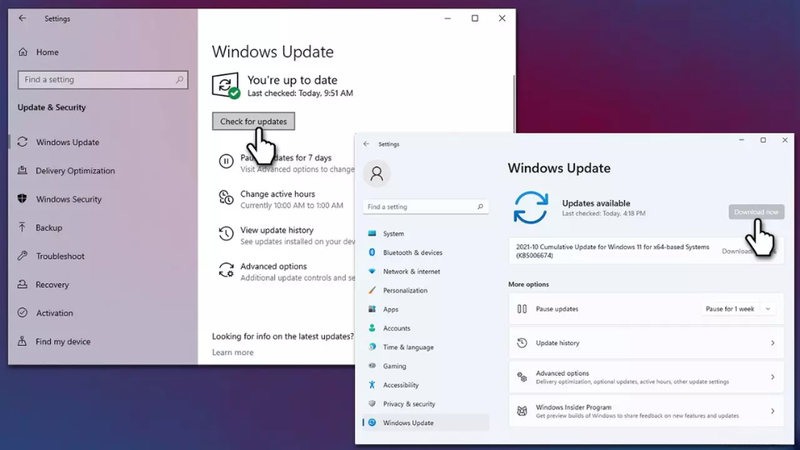Click Update history clock icon in Windows 11

click(522, 343)
